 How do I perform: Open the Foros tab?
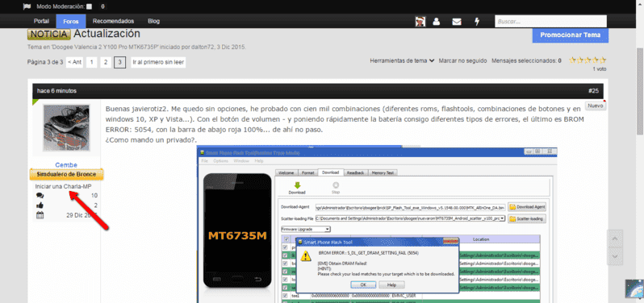[x=71, y=21]
